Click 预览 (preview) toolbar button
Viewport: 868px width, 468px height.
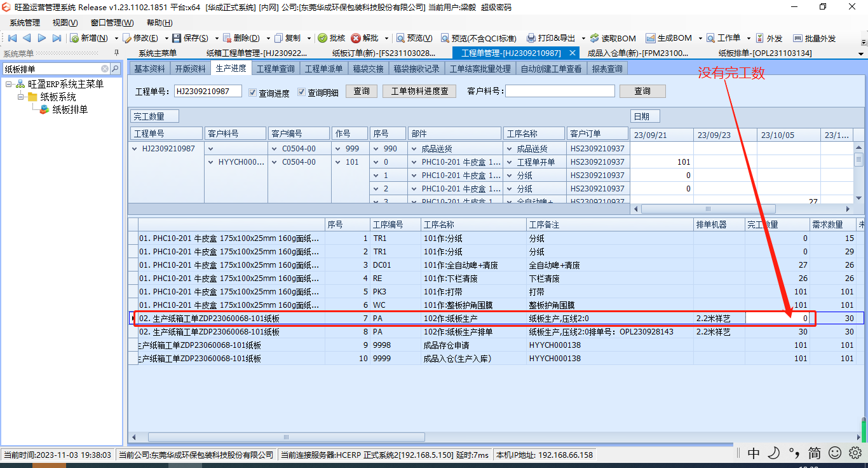pos(414,38)
